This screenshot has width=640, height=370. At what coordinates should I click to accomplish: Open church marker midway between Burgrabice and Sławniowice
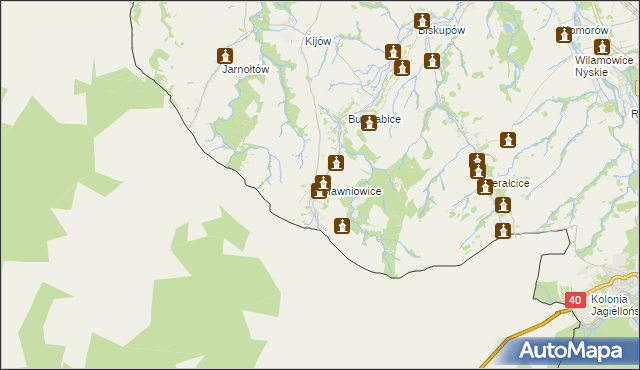(x=336, y=163)
